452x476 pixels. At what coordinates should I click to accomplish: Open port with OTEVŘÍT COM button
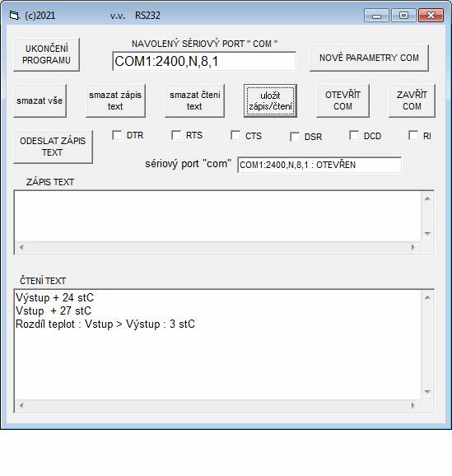[x=342, y=100]
